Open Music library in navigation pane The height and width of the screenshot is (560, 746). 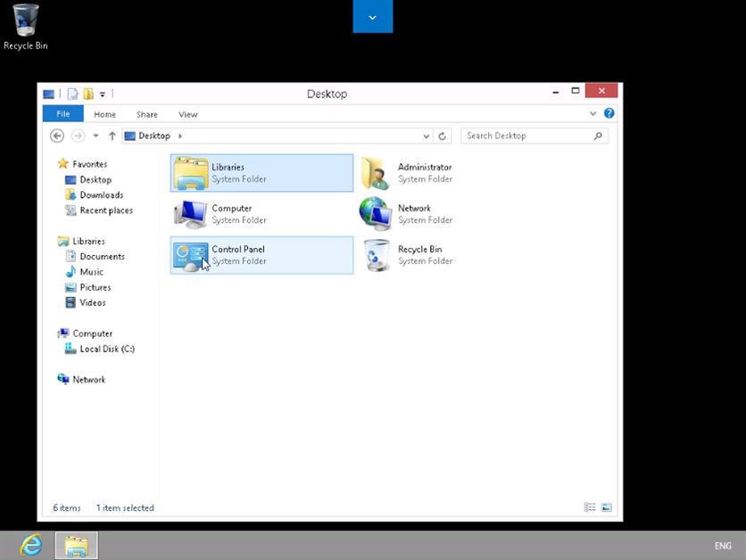coord(91,272)
